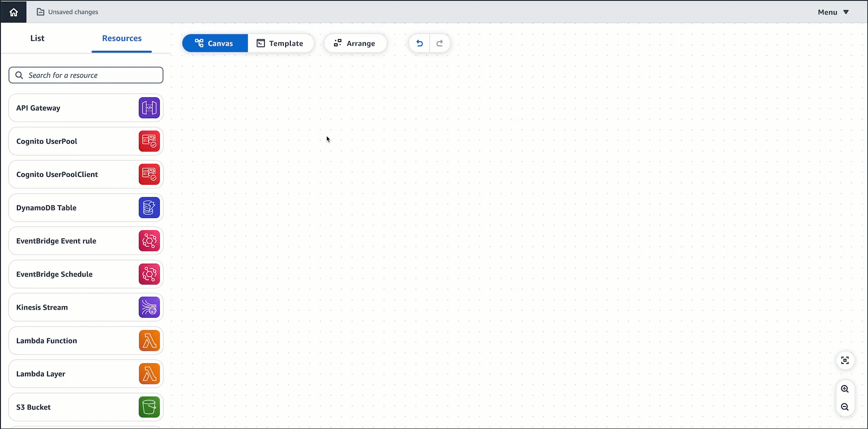Click the Cognito UserPool icon
The image size is (868, 429).
point(149,141)
